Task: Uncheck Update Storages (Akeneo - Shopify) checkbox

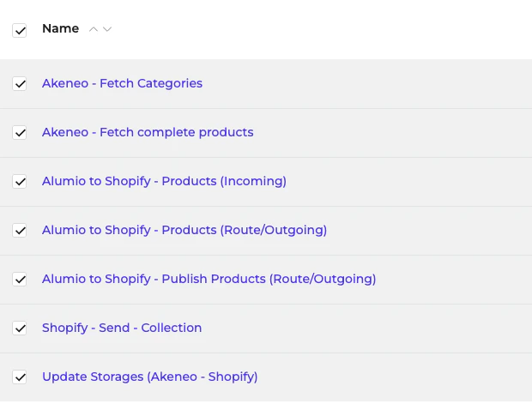Action: pyautogui.click(x=20, y=377)
